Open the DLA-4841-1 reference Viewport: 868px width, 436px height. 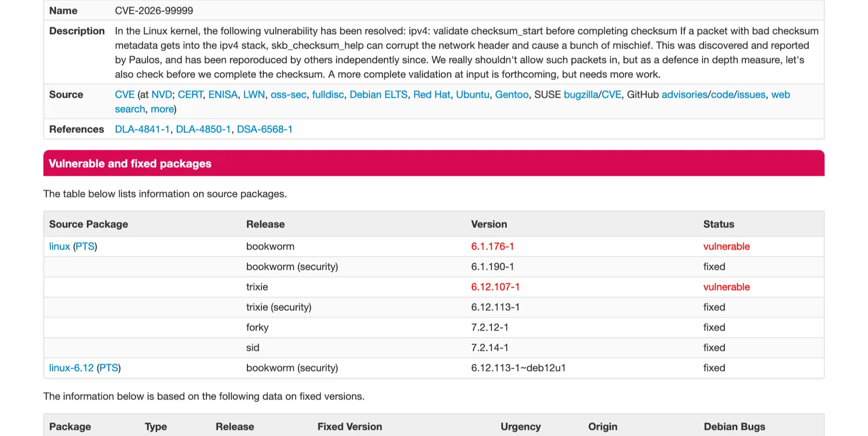point(142,129)
